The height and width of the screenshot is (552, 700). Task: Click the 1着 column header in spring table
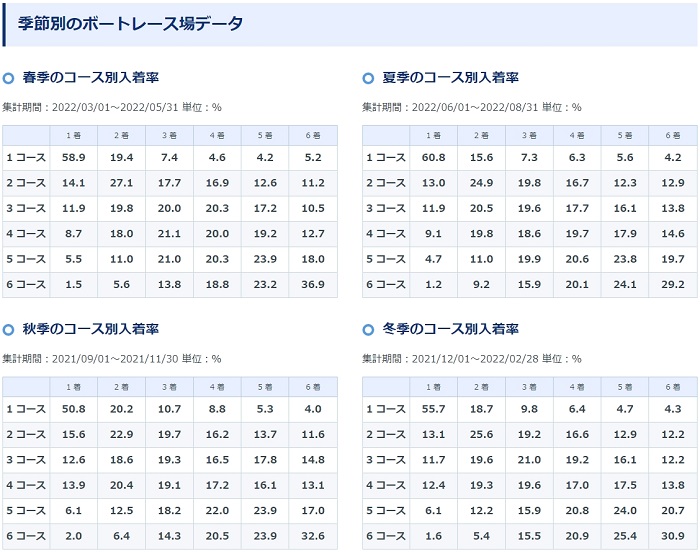(x=73, y=135)
